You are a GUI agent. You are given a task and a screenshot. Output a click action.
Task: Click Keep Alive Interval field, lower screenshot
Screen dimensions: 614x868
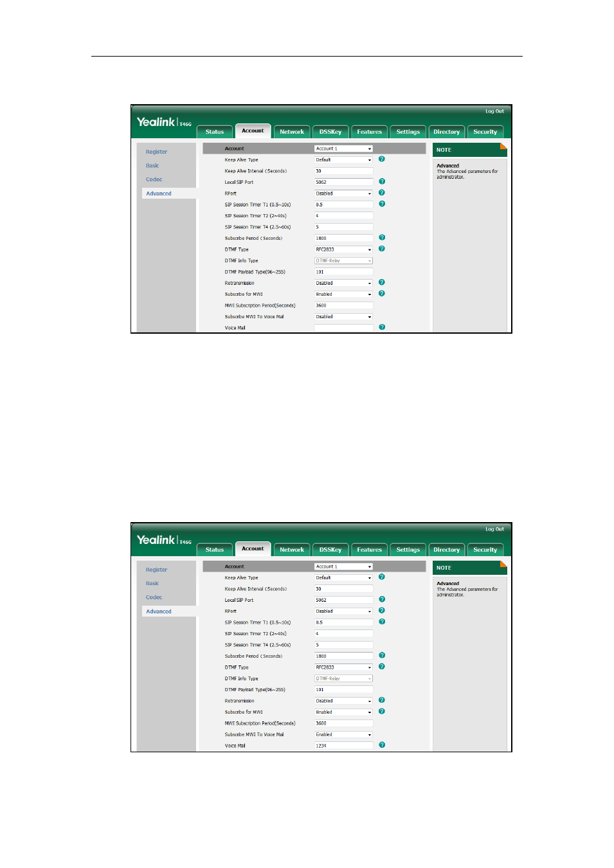[x=343, y=589]
